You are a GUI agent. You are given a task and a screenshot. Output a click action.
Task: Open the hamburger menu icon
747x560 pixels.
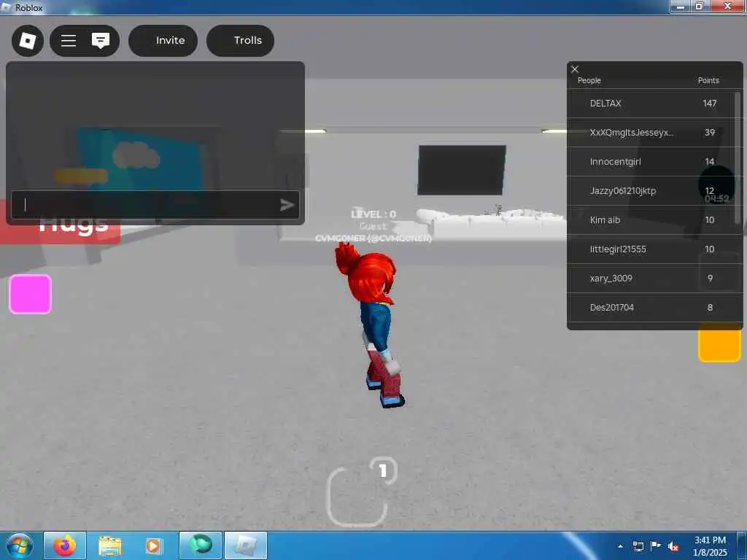(x=69, y=41)
